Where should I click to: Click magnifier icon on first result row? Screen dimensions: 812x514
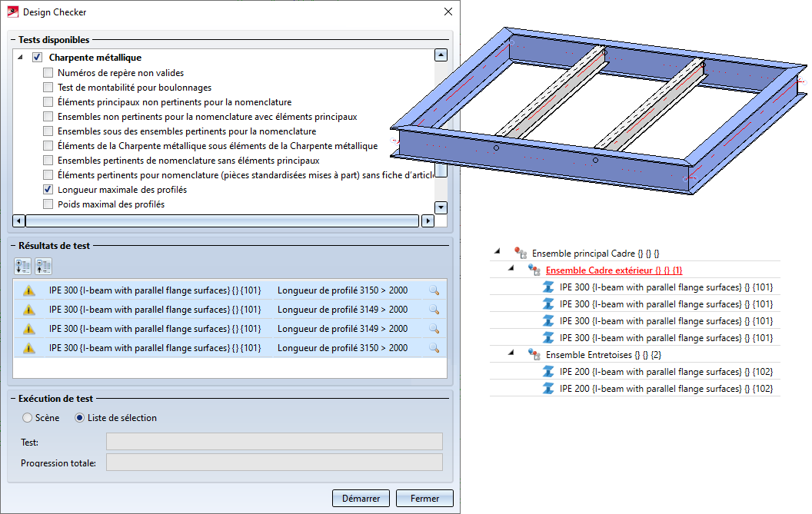434,290
